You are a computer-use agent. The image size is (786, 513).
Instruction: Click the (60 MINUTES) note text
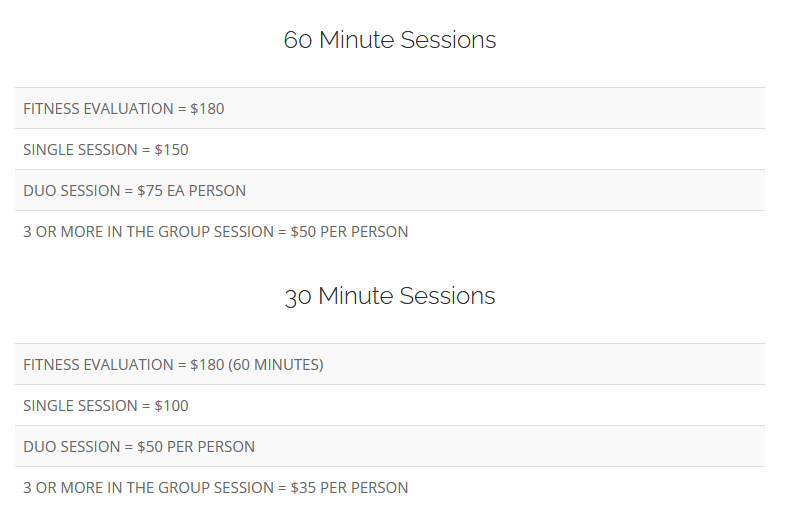[x=276, y=365]
